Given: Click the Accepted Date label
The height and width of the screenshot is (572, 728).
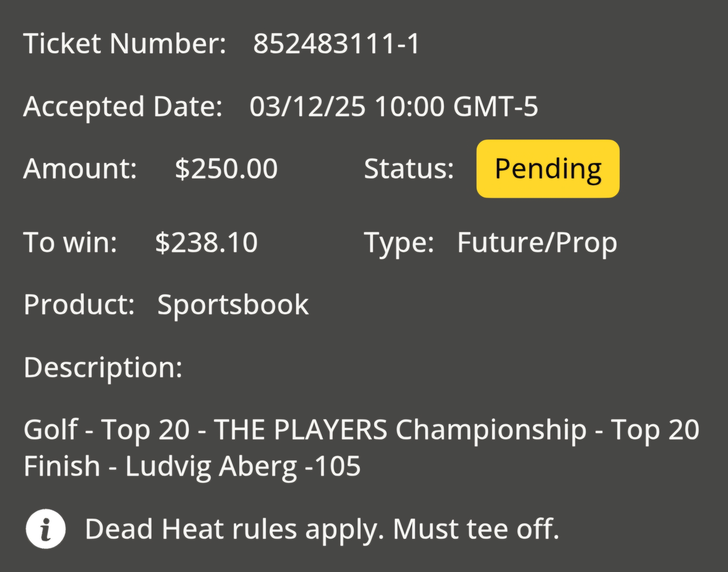Looking at the screenshot, I should tap(123, 107).
